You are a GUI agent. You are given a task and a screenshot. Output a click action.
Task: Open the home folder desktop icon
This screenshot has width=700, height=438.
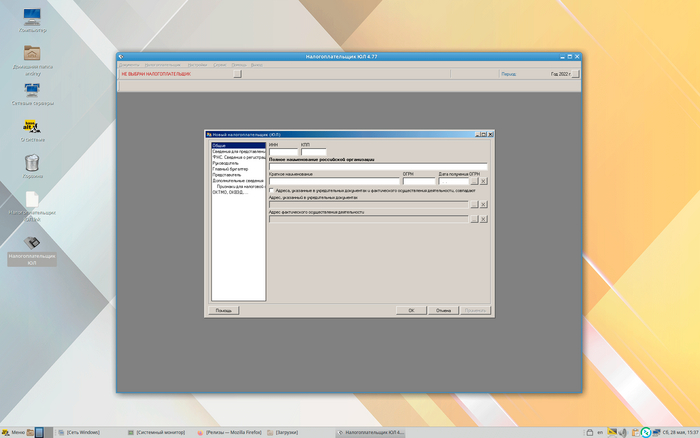click(x=32, y=54)
